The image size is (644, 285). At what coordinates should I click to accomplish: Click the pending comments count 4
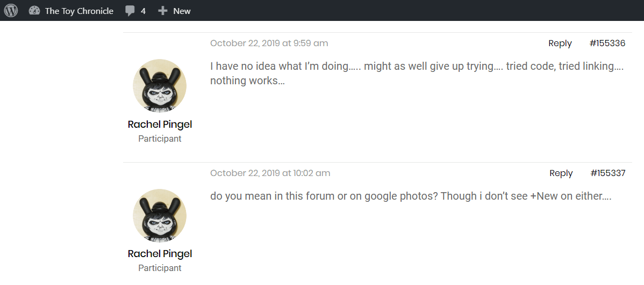tap(143, 11)
